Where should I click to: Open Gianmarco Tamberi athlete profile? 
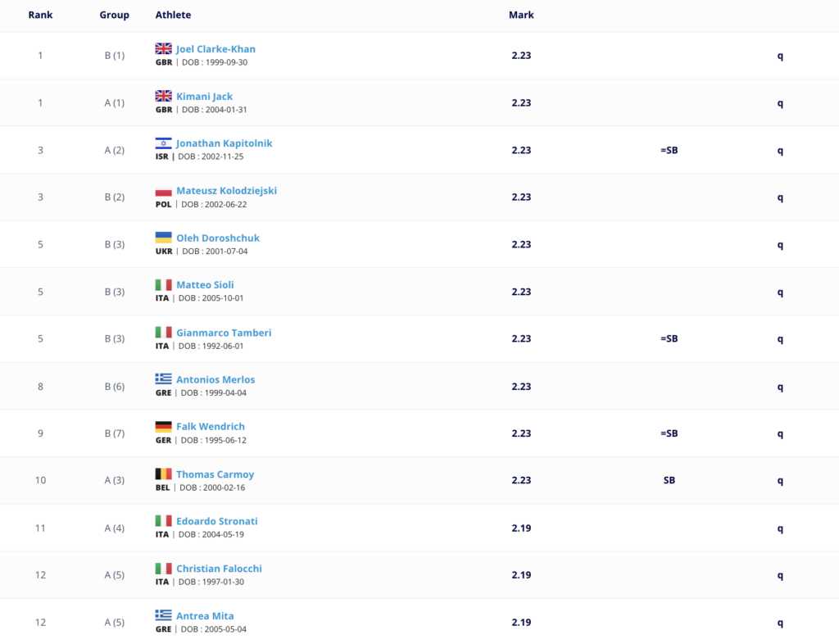[224, 333]
